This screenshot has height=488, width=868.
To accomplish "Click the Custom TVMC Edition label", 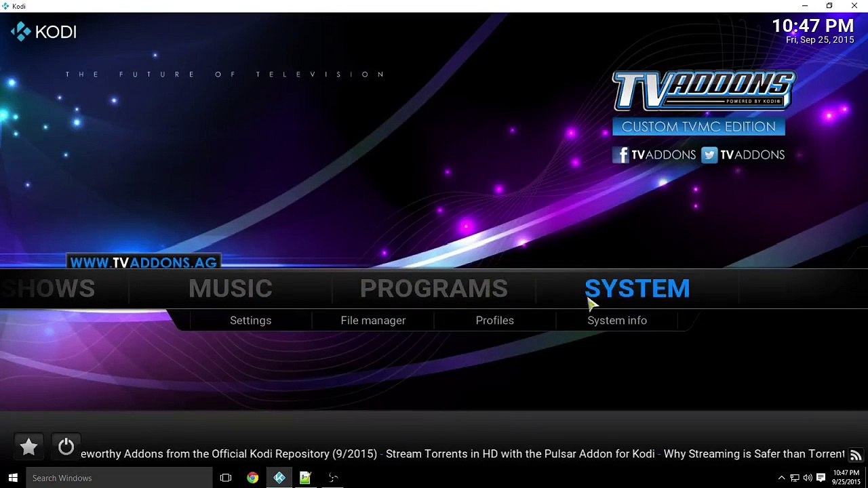I will [x=698, y=127].
